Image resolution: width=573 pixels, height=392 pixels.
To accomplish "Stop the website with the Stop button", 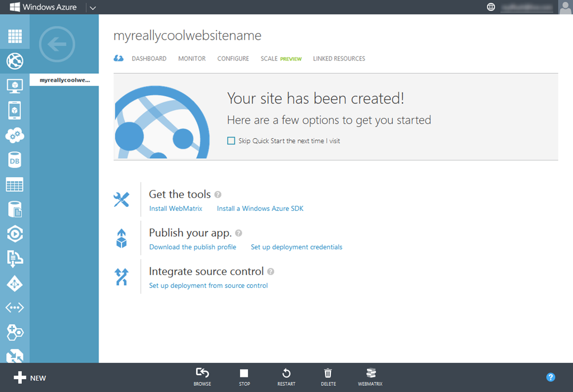I will [x=244, y=377].
